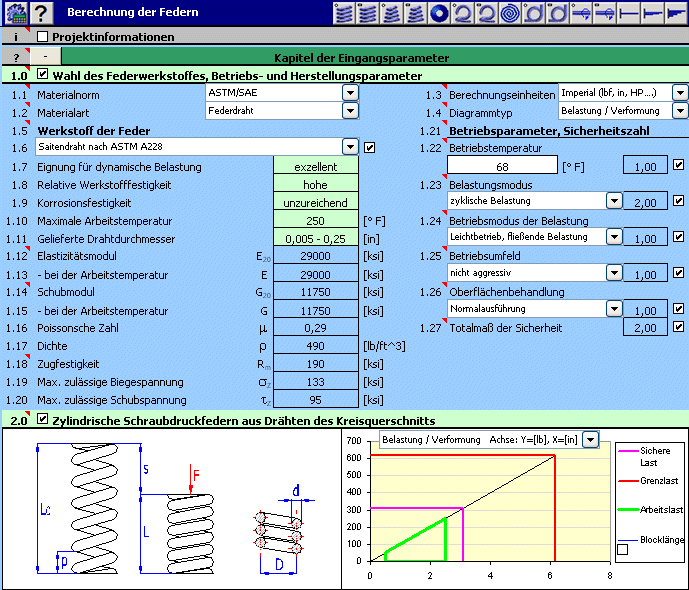This screenshot has width=689, height=590.
Task: Open the Leichtbetrieb, fließende Belastung dropdown
Action: click(614, 237)
